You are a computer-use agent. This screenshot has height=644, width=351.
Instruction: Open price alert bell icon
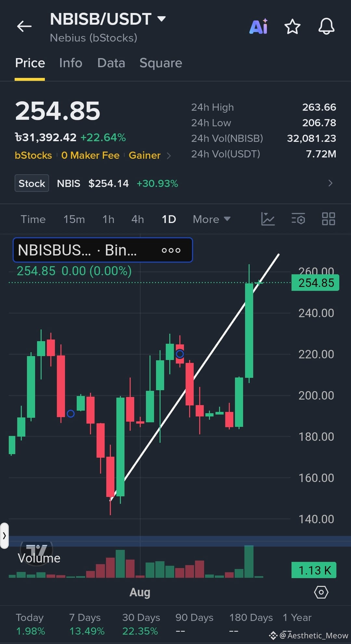click(x=326, y=27)
